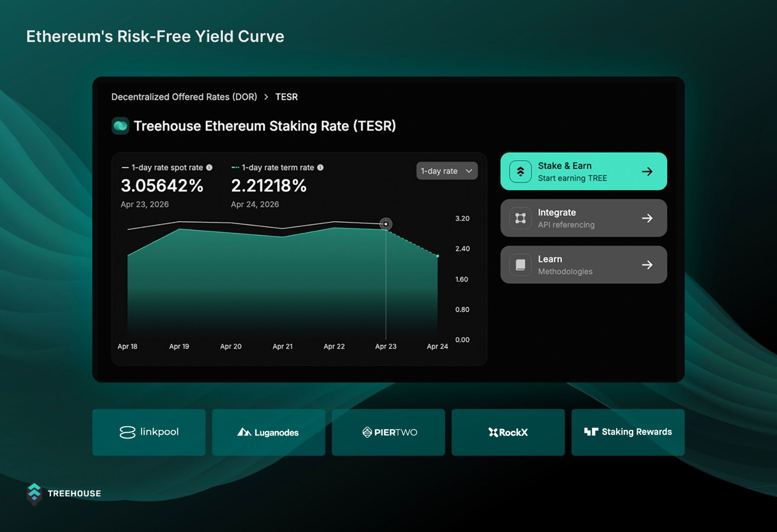This screenshot has height=532, width=777.
Task: Click the Integrate API nodes icon
Action: [x=520, y=218]
